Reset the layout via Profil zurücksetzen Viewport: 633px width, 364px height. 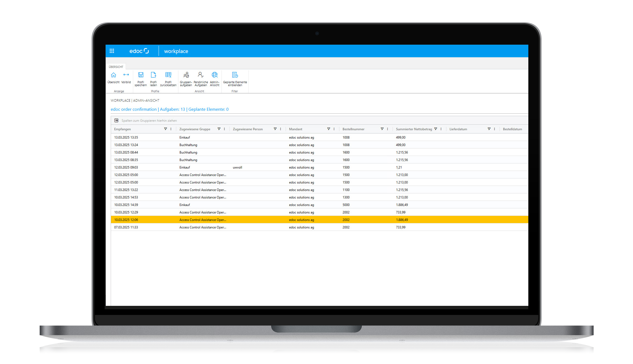point(168,78)
